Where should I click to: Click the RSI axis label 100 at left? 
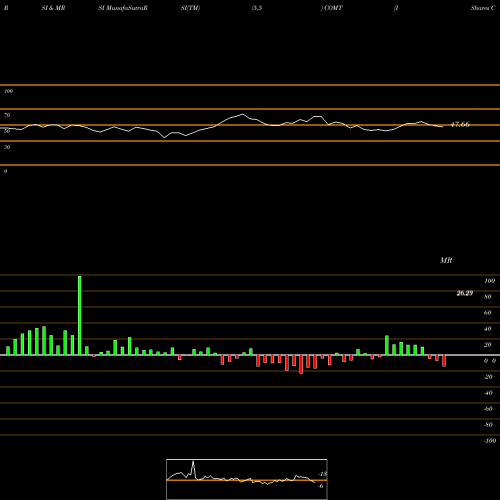point(8,91)
